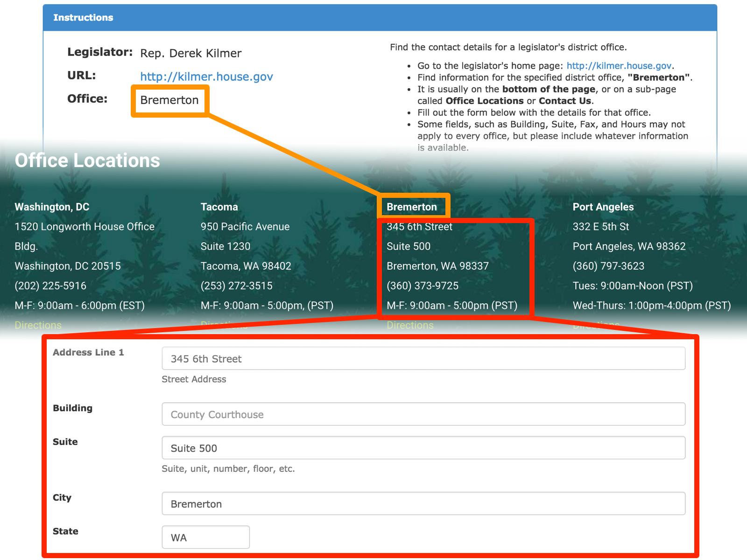Image resolution: width=747 pixels, height=560 pixels.
Task: Select '332 E 5th St' Port Angeles address
Action: pyautogui.click(x=601, y=227)
